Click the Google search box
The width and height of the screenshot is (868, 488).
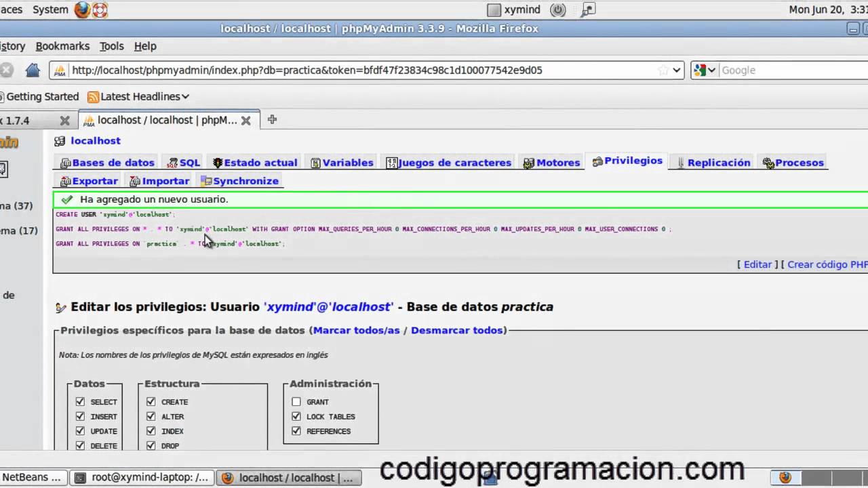[x=793, y=70]
